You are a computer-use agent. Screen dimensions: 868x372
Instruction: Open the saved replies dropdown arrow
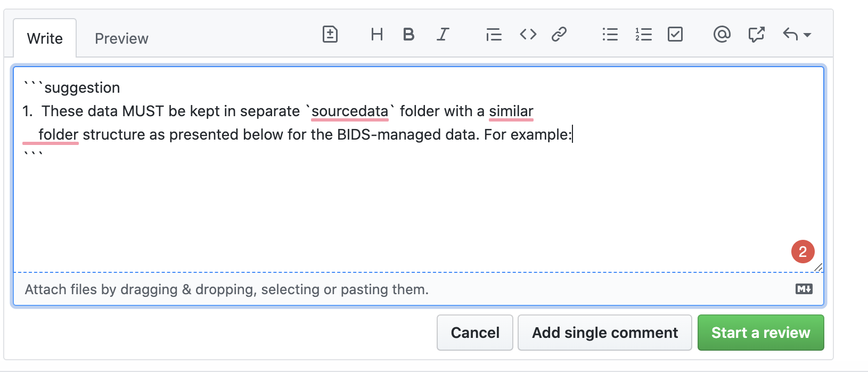pyautogui.click(x=807, y=35)
